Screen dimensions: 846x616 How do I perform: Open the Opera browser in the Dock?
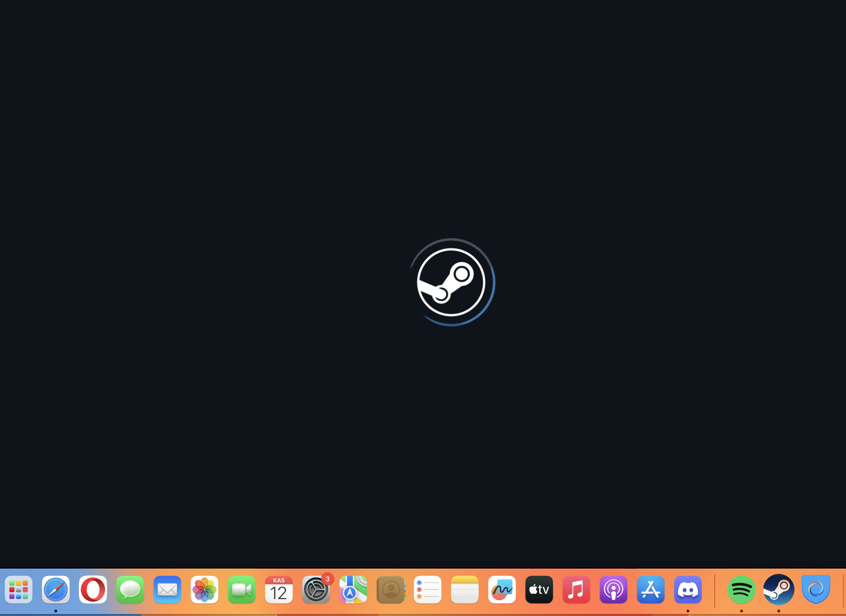pyautogui.click(x=93, y=590)
